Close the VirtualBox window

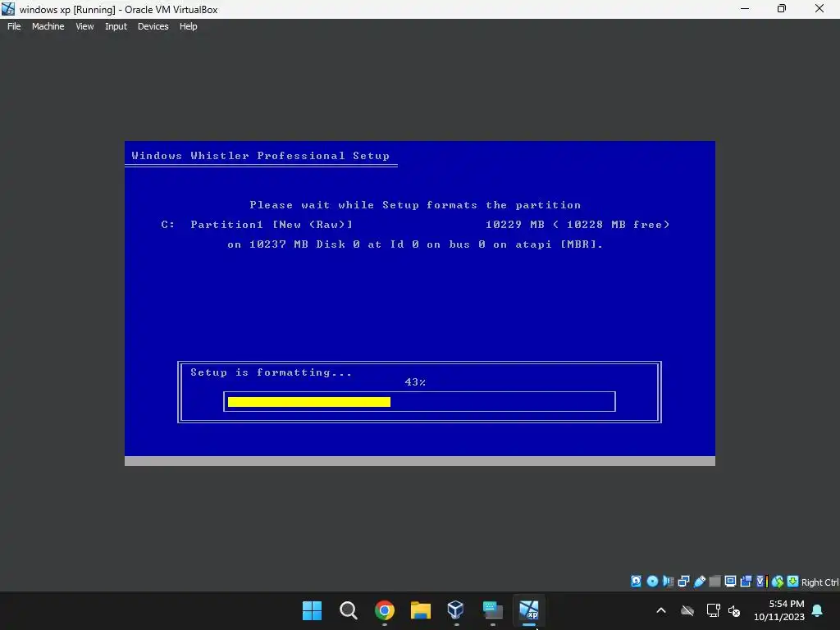pyautogui.click(x=819, y=8)
